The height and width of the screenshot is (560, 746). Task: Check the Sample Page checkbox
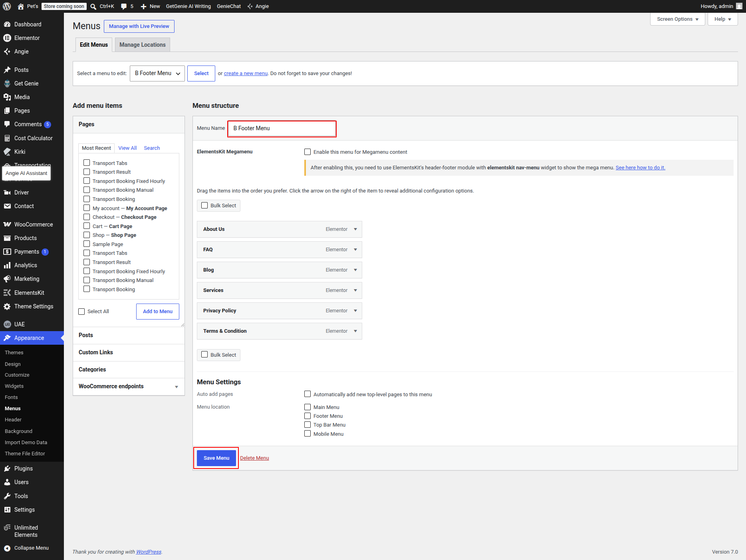87,244
